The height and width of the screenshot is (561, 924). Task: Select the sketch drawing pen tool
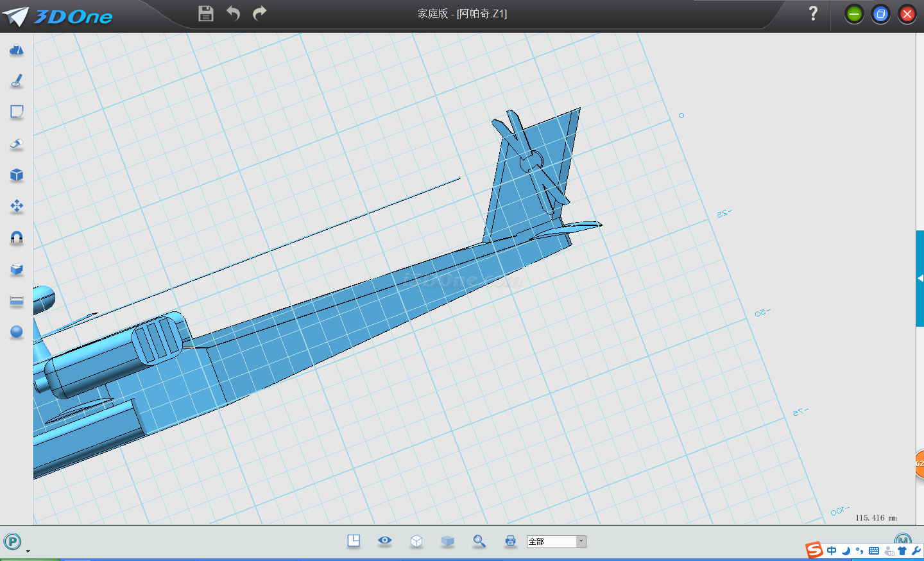click(17, 81)
